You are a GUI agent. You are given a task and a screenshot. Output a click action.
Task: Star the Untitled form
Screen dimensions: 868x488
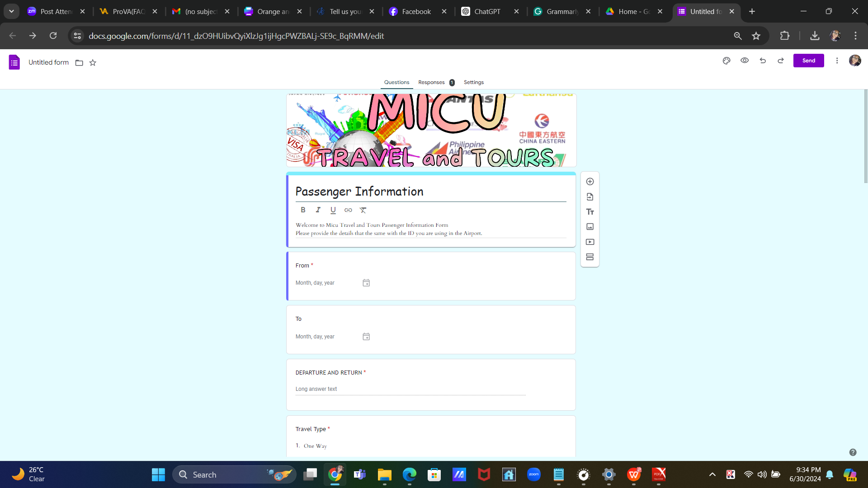coord(93,63)
